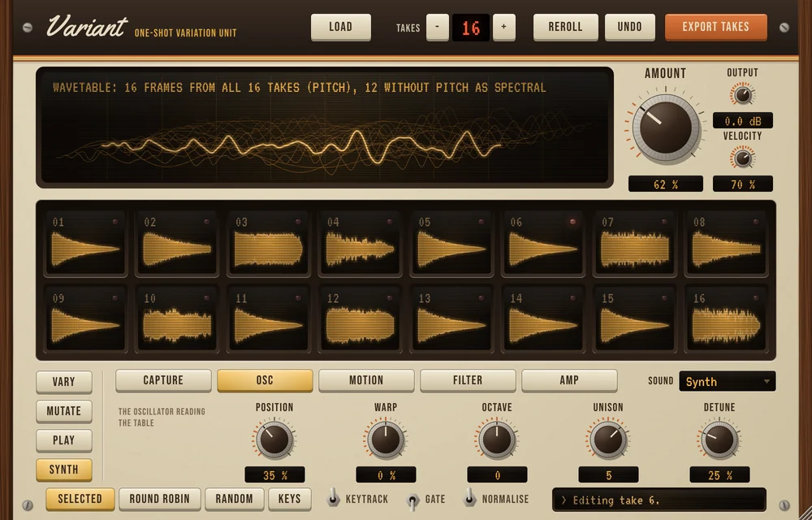
Task: Click the LOAD button
Action: pyautogui.click(x=341, y=27)
